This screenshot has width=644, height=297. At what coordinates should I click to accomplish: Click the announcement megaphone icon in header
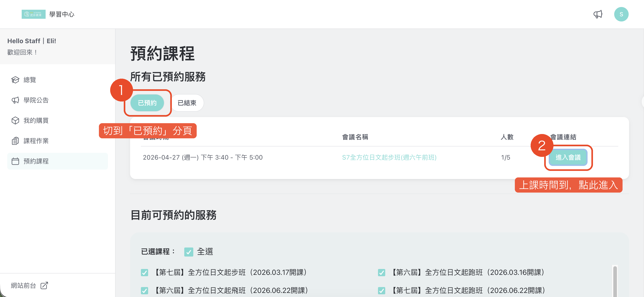(x=598, y=14)
